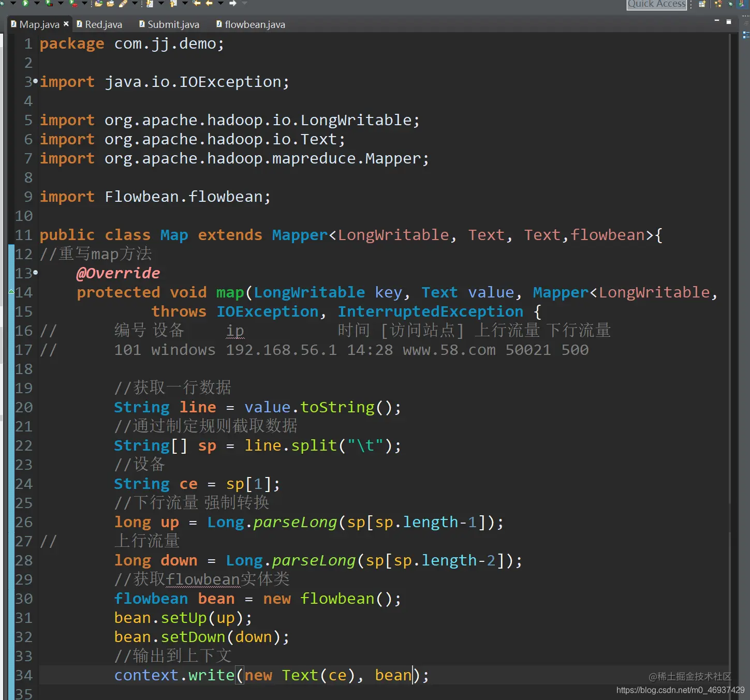Click the Open Perspective icon
The width and height of the screenshot is (750, 700).
(x=702, y=4)
